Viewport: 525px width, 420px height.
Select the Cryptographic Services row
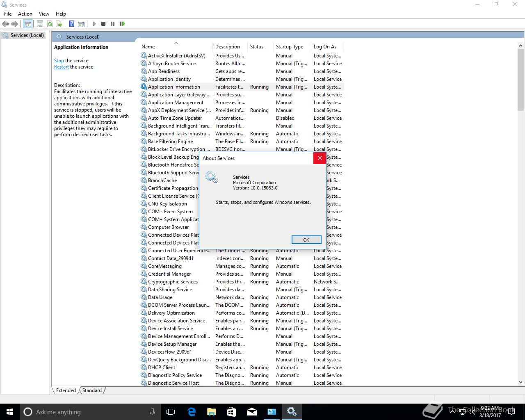tap(242, 281)
